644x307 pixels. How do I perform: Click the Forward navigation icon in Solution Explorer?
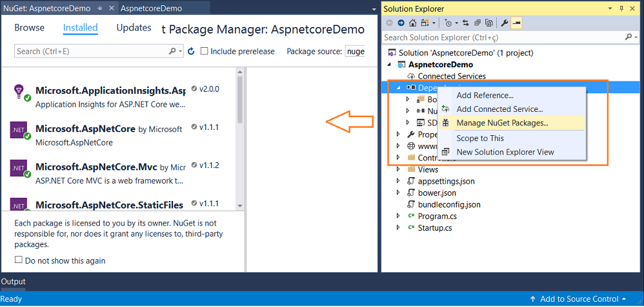pyautogui.click(x=401, y=23)
